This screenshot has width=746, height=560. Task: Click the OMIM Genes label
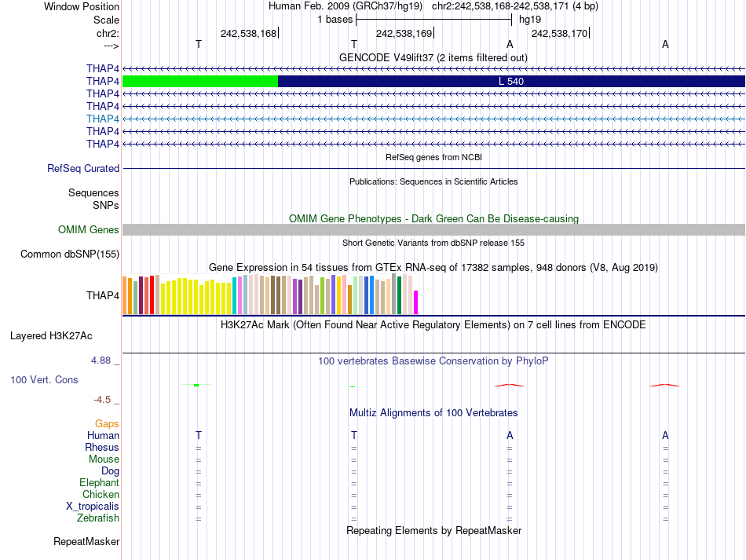point(89,230)
